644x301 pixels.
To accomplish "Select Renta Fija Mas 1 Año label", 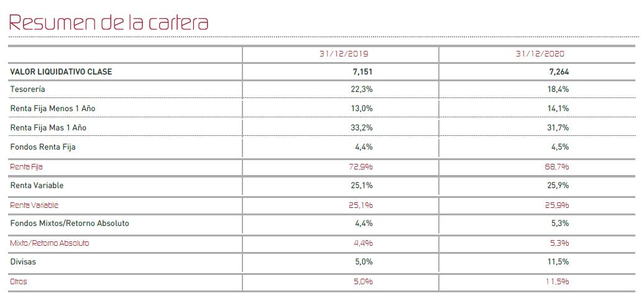I will [x=48, y=128].
